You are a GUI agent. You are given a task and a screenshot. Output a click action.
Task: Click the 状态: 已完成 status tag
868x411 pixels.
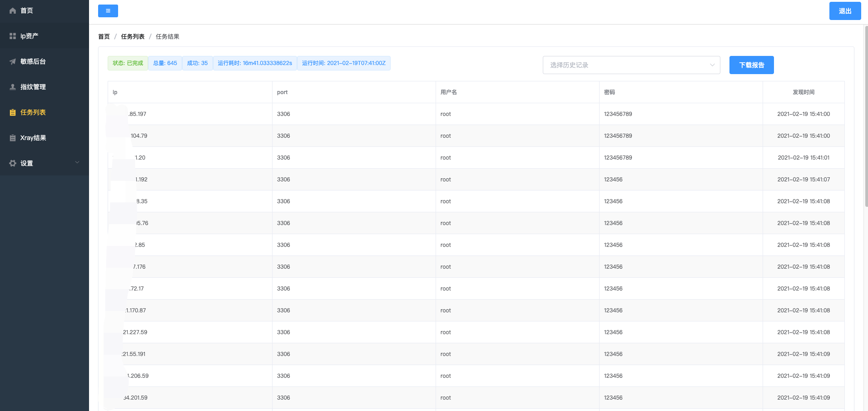point(128,63)
